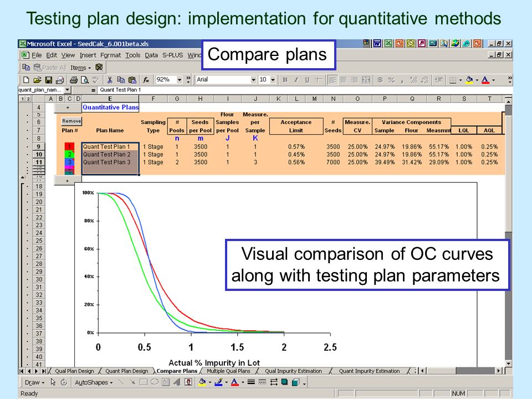
Task: Open the Arial font name dropdown
Action: point(253,80)
